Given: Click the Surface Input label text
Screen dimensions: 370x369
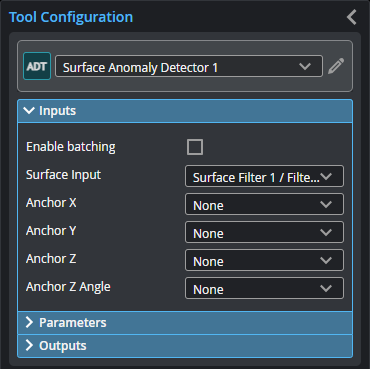Looking at the screenshot, I should tap(63, 175).
